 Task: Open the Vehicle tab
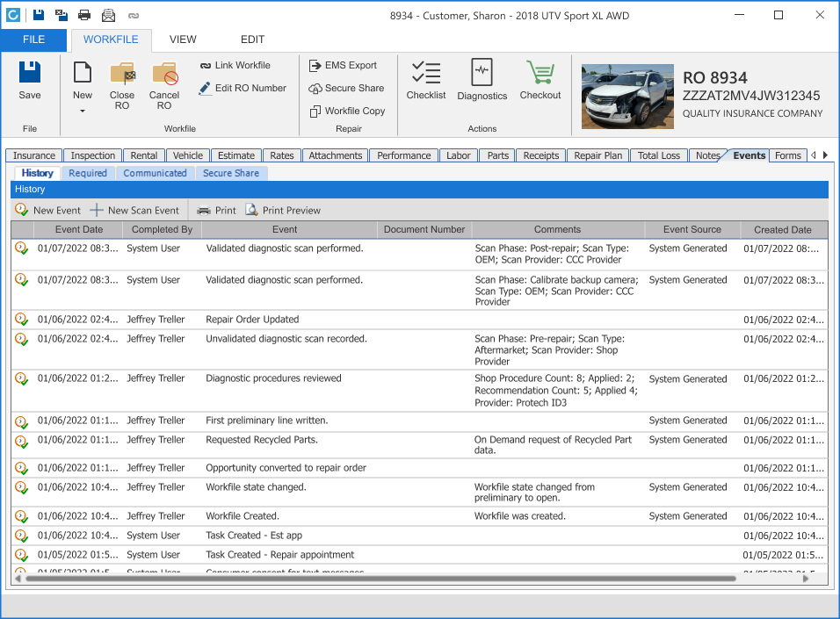click(188, 155)
